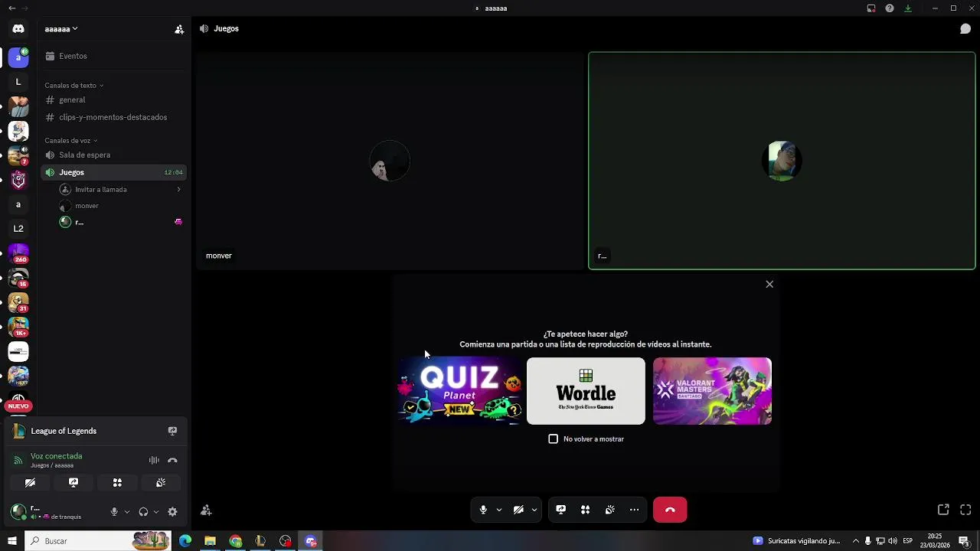Mute microphone in user panel
The image size is (980, 551).
114,512
